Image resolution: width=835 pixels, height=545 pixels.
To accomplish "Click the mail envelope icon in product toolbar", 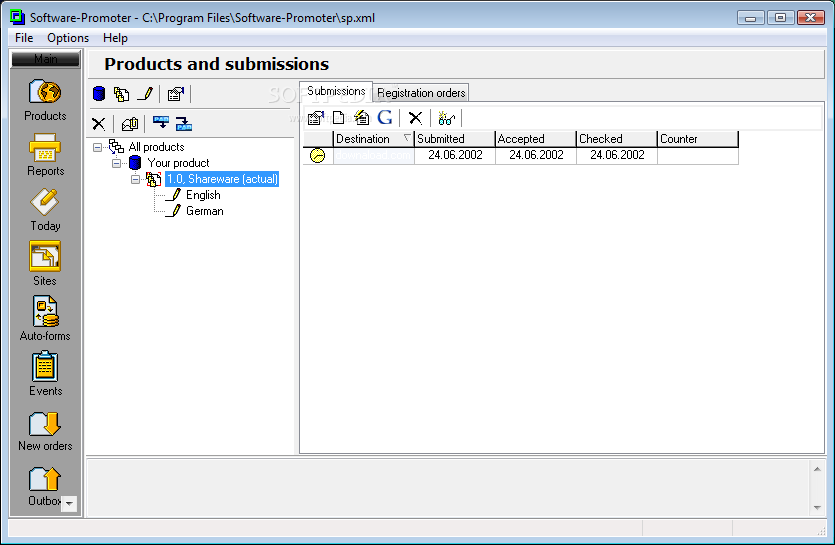I will (130, 124).
